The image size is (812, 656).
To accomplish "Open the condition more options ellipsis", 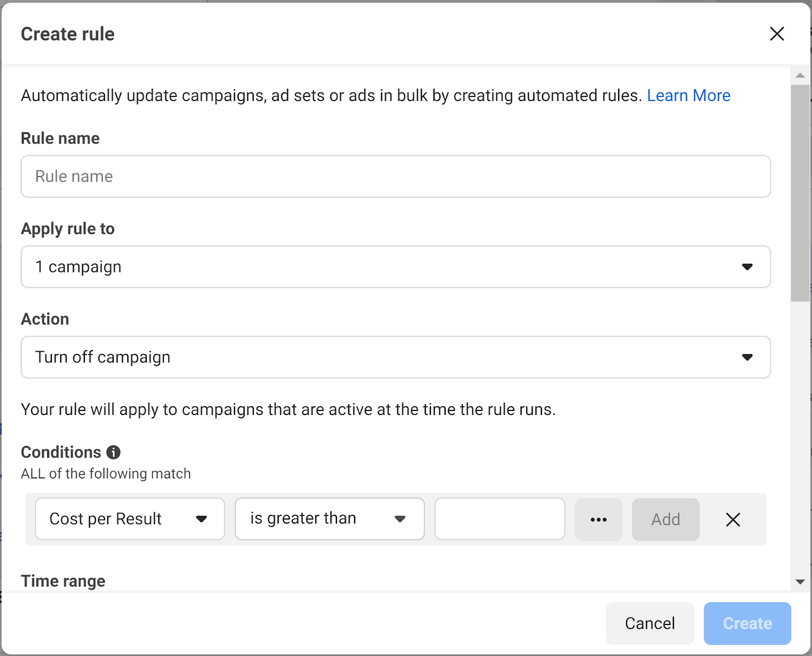I will pos(598,520).
